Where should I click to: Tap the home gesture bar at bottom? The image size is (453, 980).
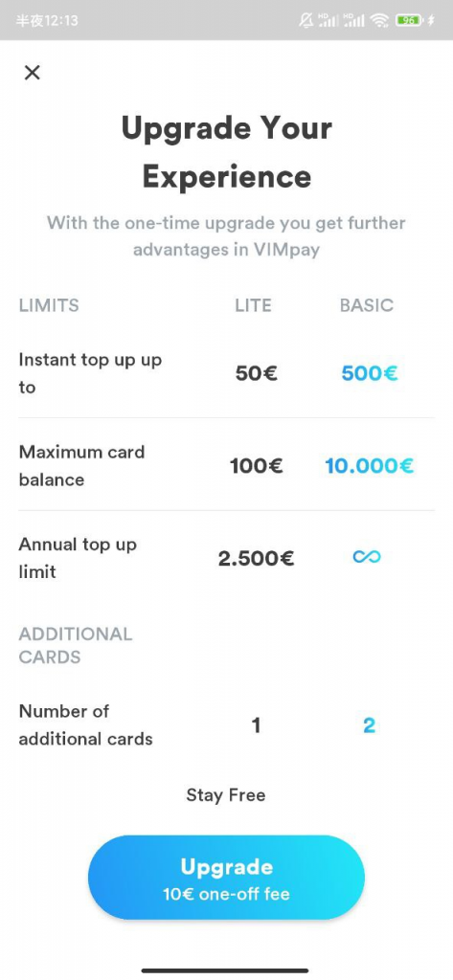point(225,970)
